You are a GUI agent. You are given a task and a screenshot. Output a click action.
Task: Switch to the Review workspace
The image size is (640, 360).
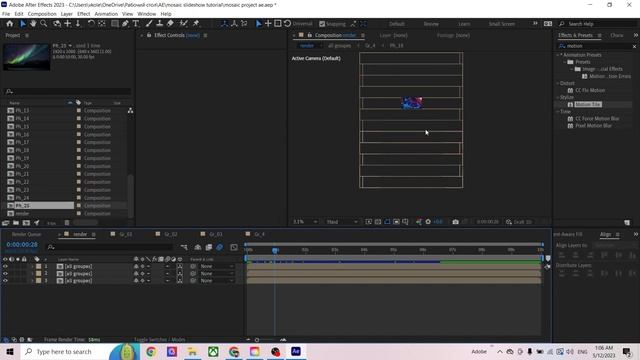click(x=431, y=24)
